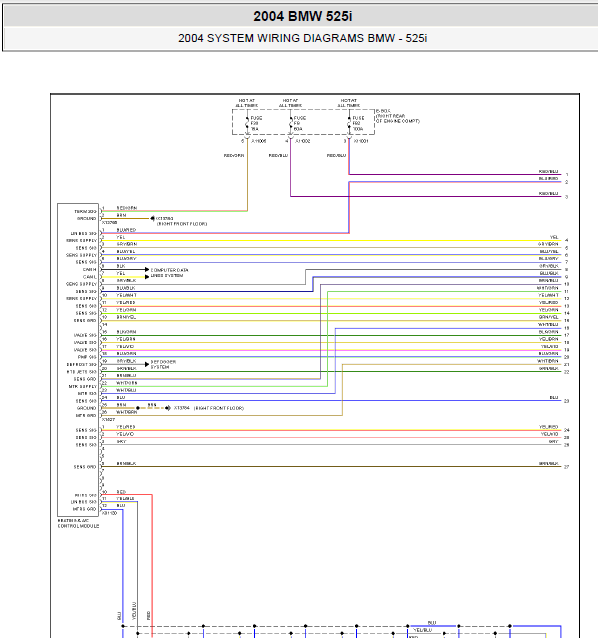
Task: Click the X11001 connector label
Action: [x=361, y=141]
